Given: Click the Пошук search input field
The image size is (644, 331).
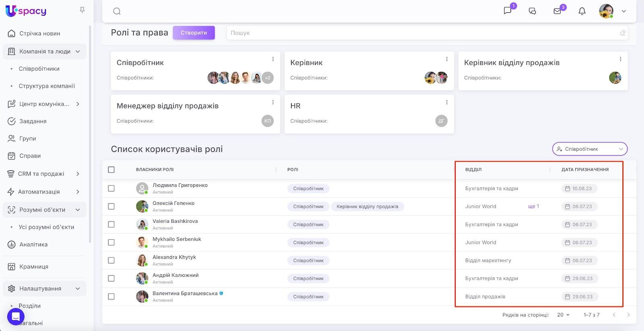Looking at the screenshot, I should [x=423, y=33].
